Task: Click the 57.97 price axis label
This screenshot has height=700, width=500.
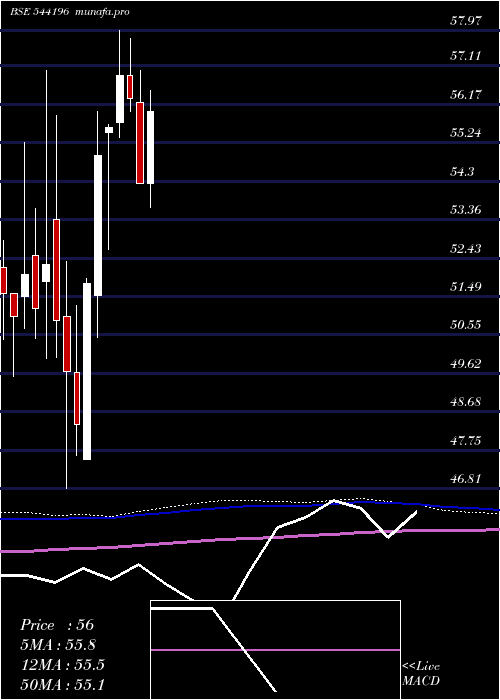Action: click(465, 21)
